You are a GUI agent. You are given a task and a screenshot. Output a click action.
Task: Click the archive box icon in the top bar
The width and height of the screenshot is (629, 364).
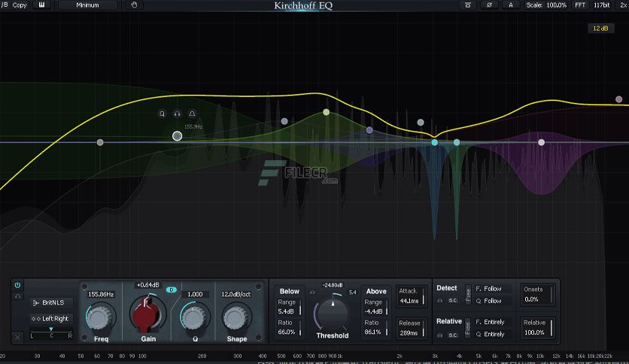tap(468, 5)
